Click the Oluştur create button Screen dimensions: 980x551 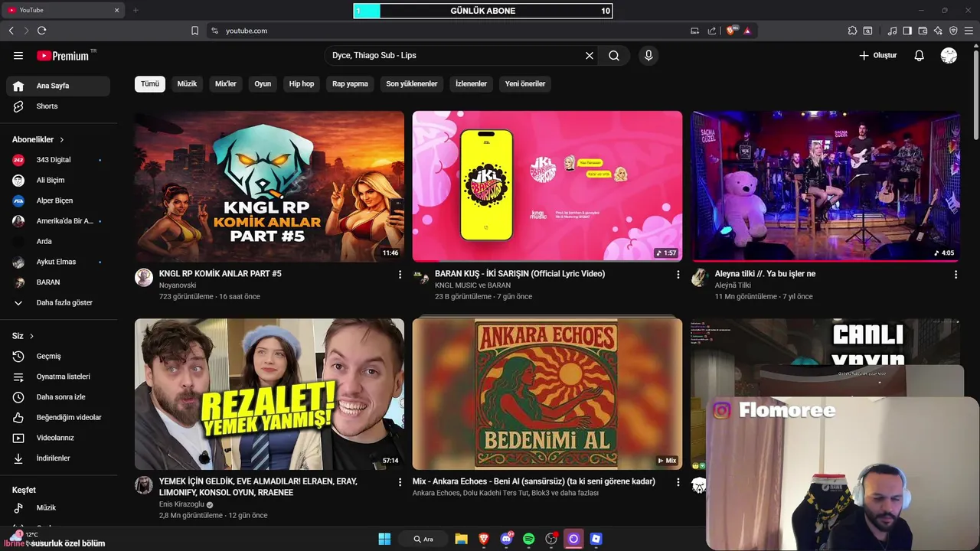pos(877,56)
